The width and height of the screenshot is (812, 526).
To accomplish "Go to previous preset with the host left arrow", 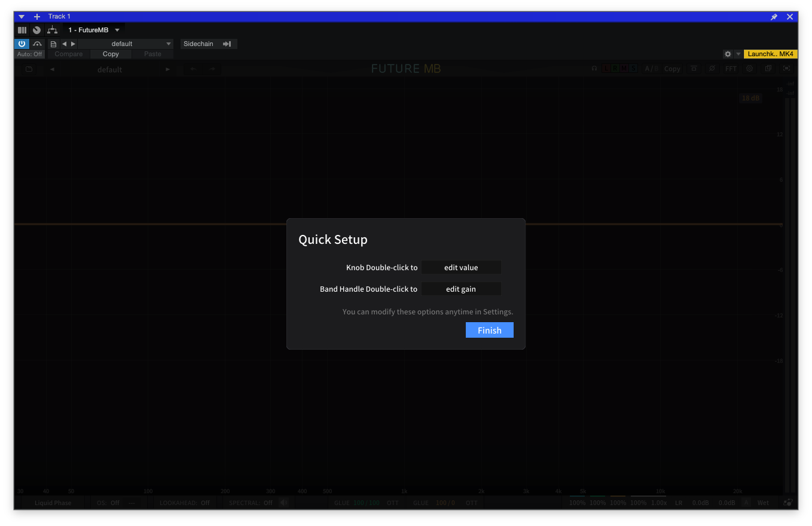I will [65, 44].
